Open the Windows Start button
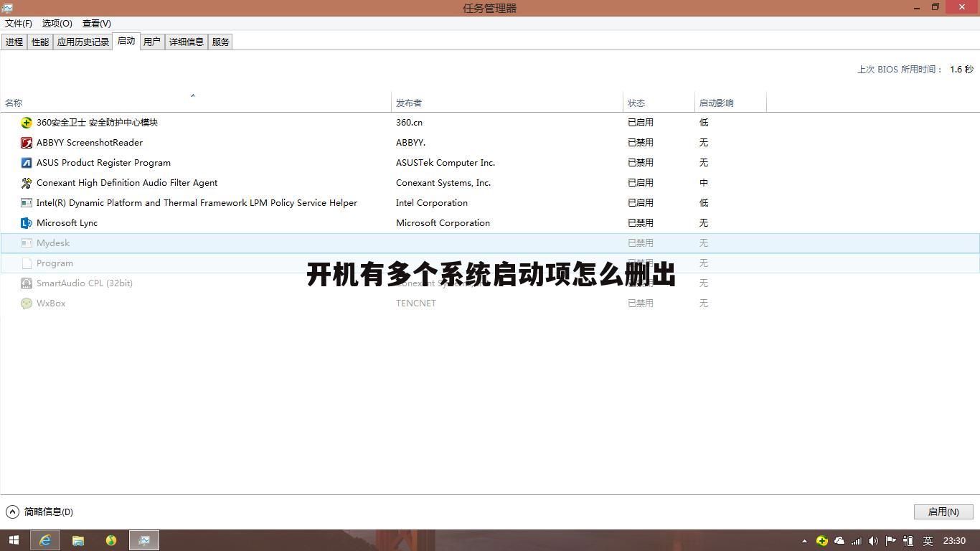Viewport: 980px width, 551px height. coord(14,540)
